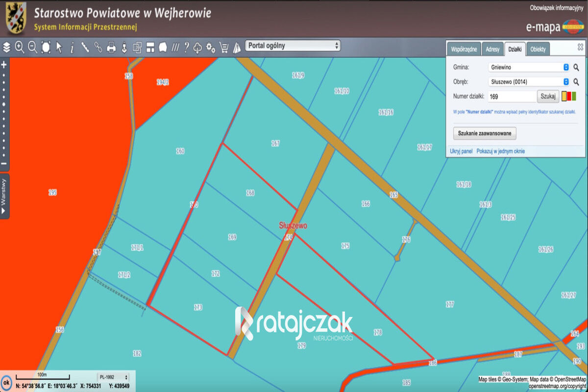Expand the Warstwy side panel

(4, 196)
